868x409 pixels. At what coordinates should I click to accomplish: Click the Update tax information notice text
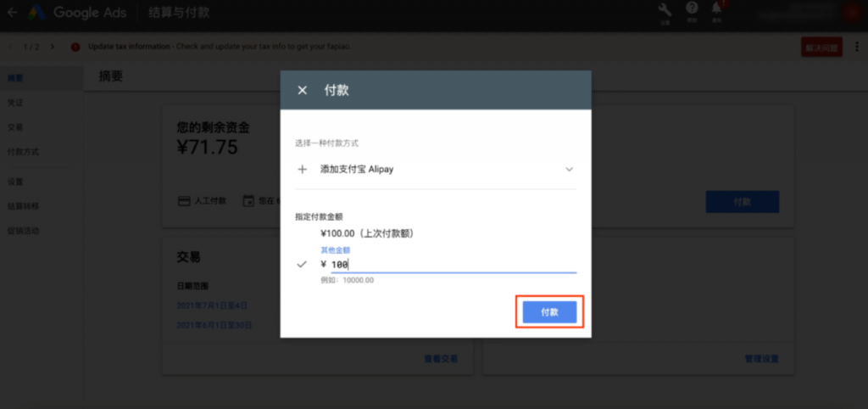(220, 47)
